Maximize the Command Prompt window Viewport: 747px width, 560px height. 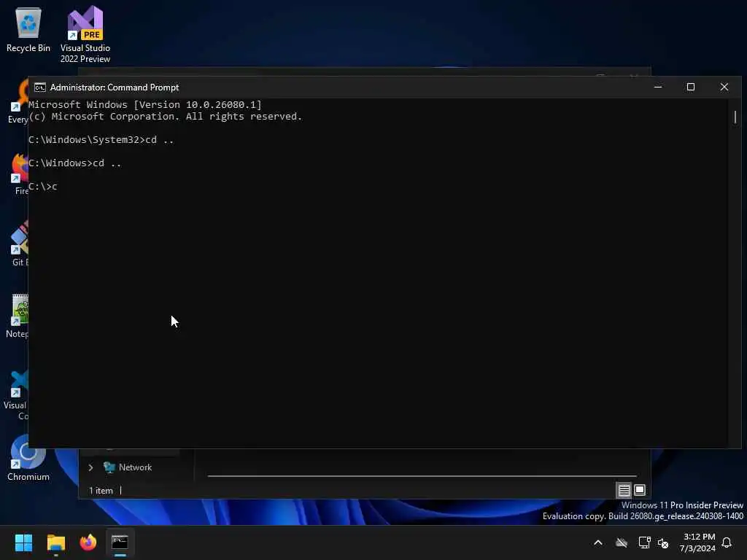click(691, 87)
